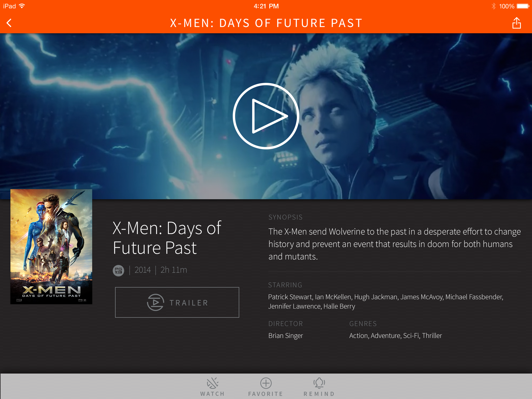Tap the Wi-Fi status icon
The width and height of the screenshot is (532, 399).
[22, 6]
